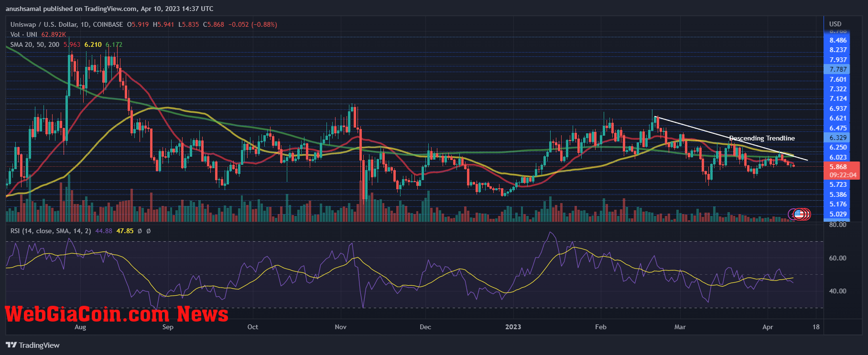Viewport: 868px width, 355px height.
Task: Click the purple RSI value 44.88
Action: click(104, 231)
